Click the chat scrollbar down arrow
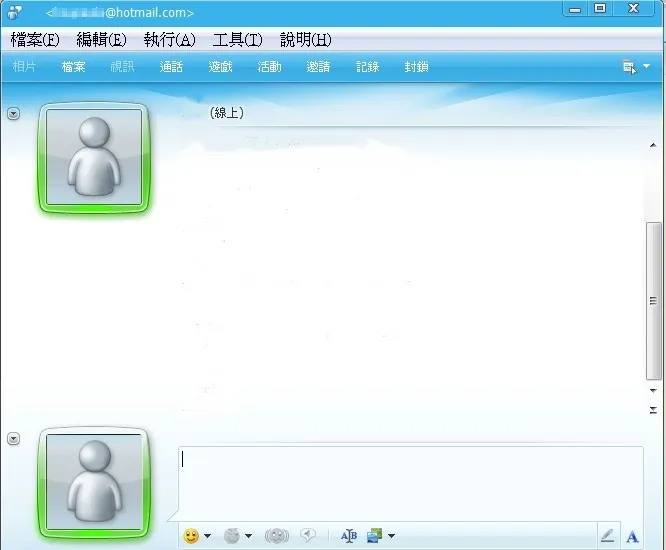Image resolution: width=666 pixels, height=550 pixels. [653, 390]
